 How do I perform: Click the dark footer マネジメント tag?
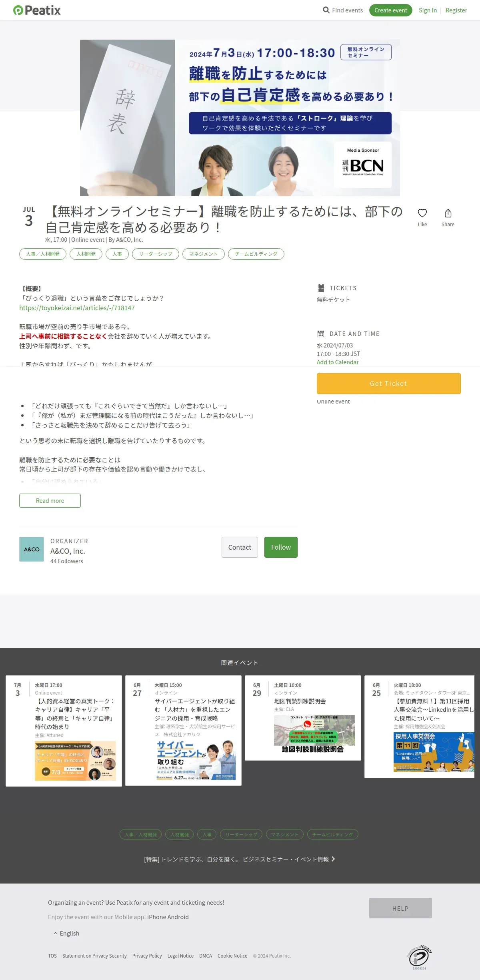[x=285, y=834]
